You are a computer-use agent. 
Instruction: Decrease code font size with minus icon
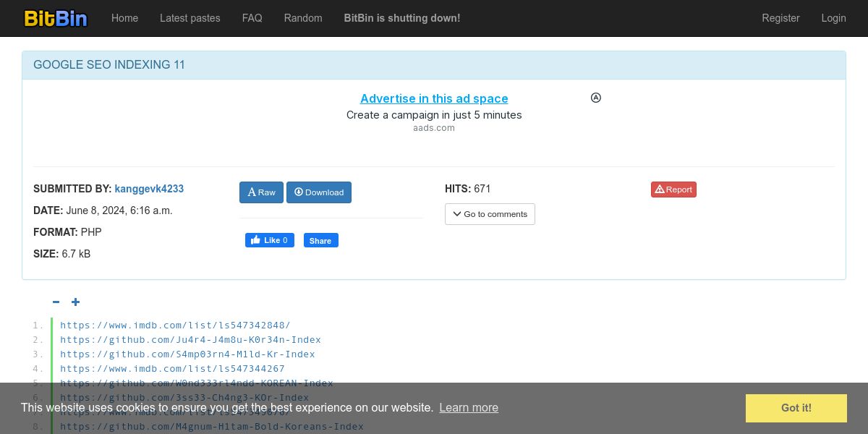[56, 302]
